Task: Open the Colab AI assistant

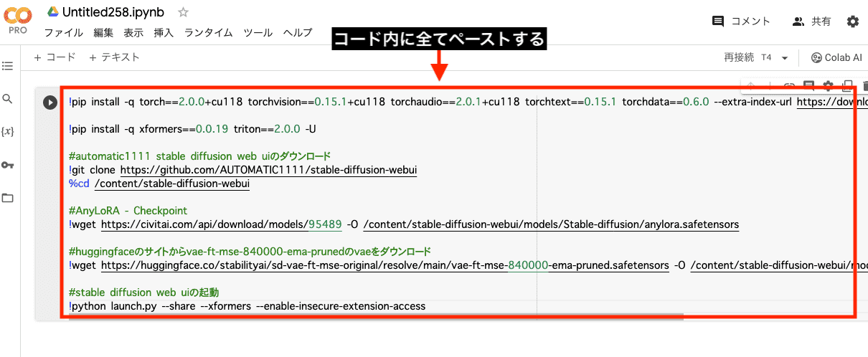Action: pyautogui.click(x=836, y=58)
